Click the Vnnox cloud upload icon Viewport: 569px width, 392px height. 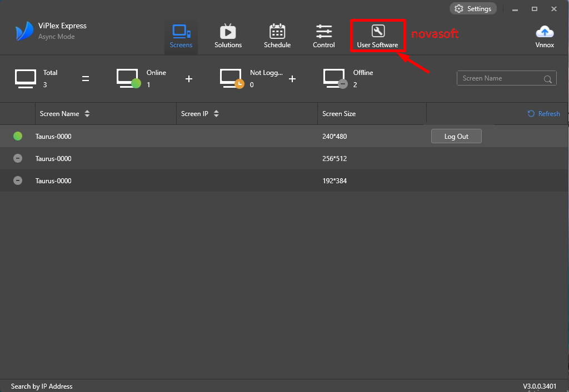pyautogui.click(x=545, y=32)
